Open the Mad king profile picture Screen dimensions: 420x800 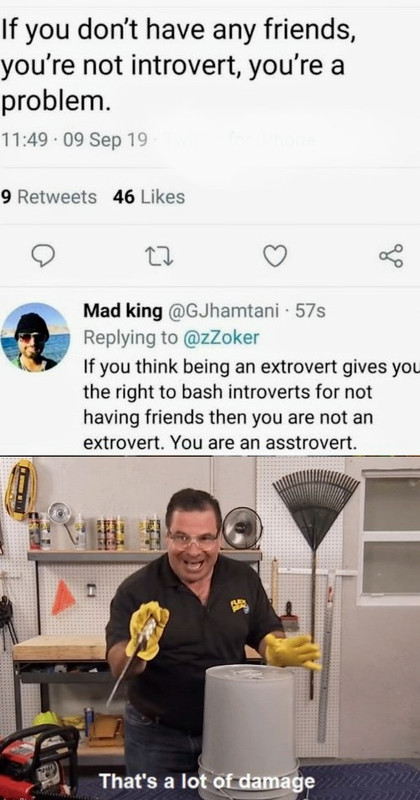point(35,337)
